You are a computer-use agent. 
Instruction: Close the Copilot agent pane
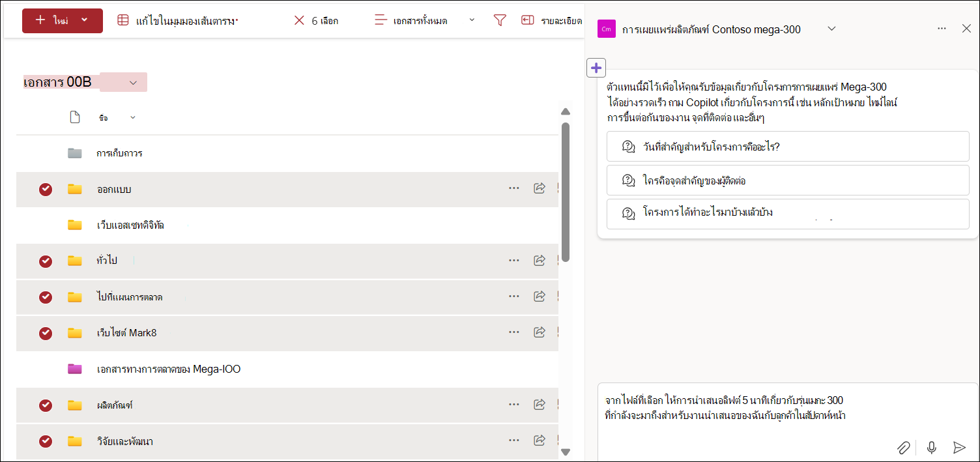[966, 29]
